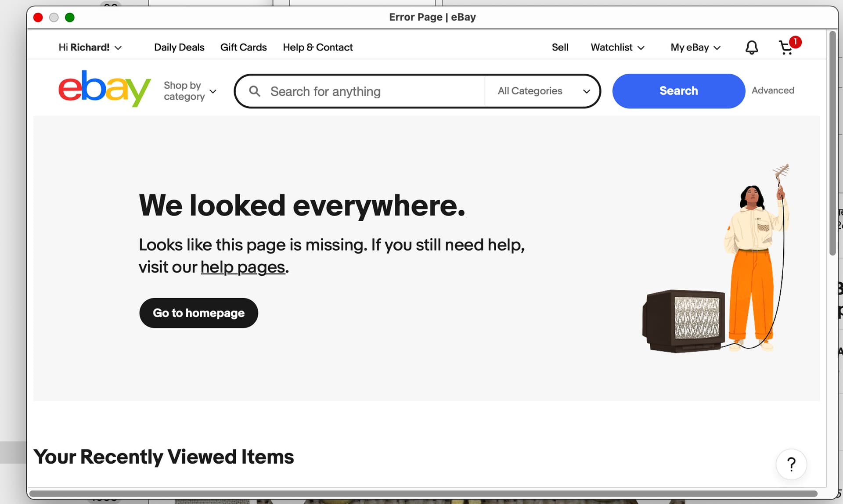Close the eBay window with red button

pyautogui.click(x=38, y=18)
